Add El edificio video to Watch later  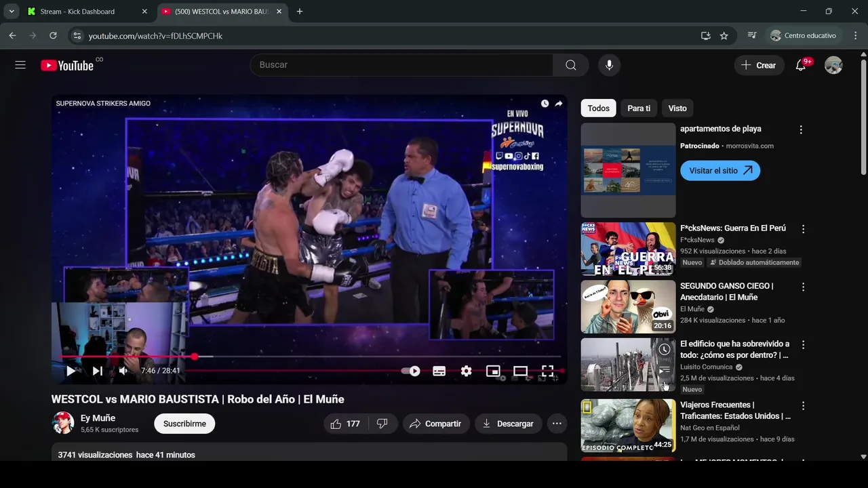(665, 350)
